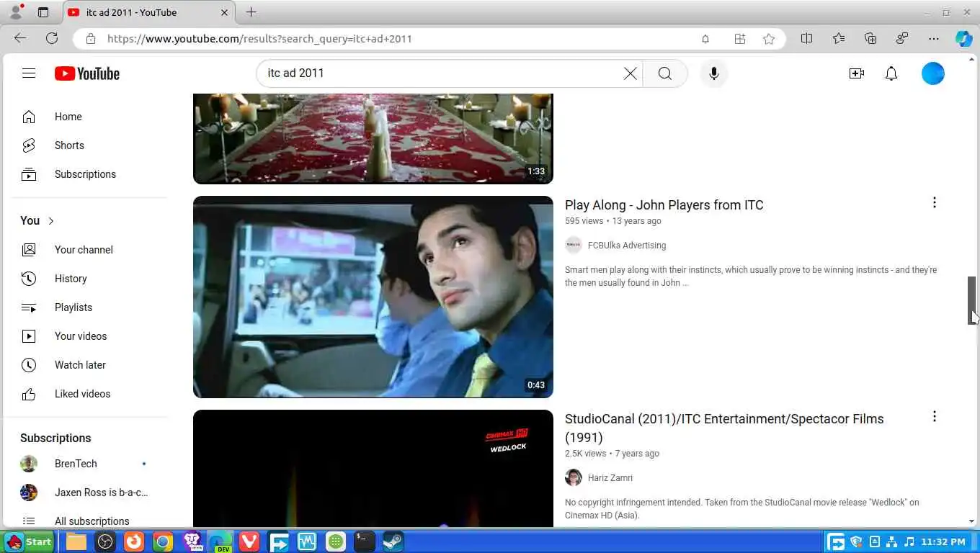Click the 11:32 PM clock
Viewport: 980px width, 553px height.
tap(943, 541)
